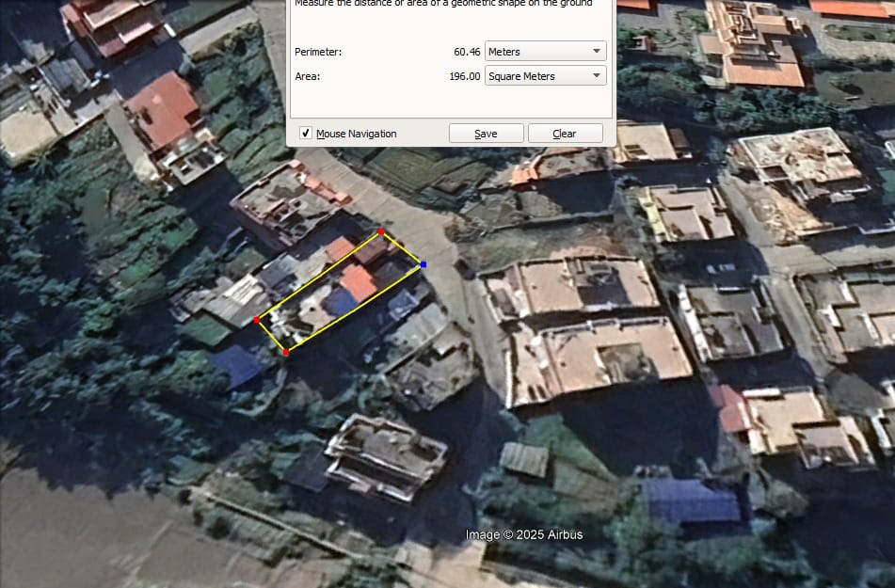Click the red-roofed building in the upper left
895x588 pixels.
(x=164, y=108)
